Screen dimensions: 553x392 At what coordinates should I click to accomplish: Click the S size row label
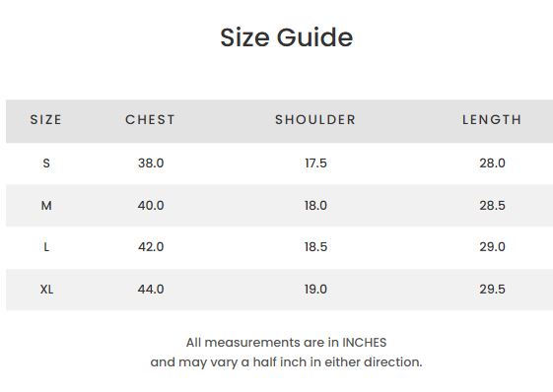tap(46, 163)
